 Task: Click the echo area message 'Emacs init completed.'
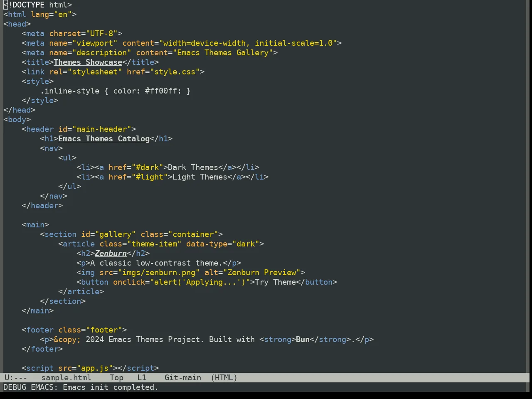111,387
